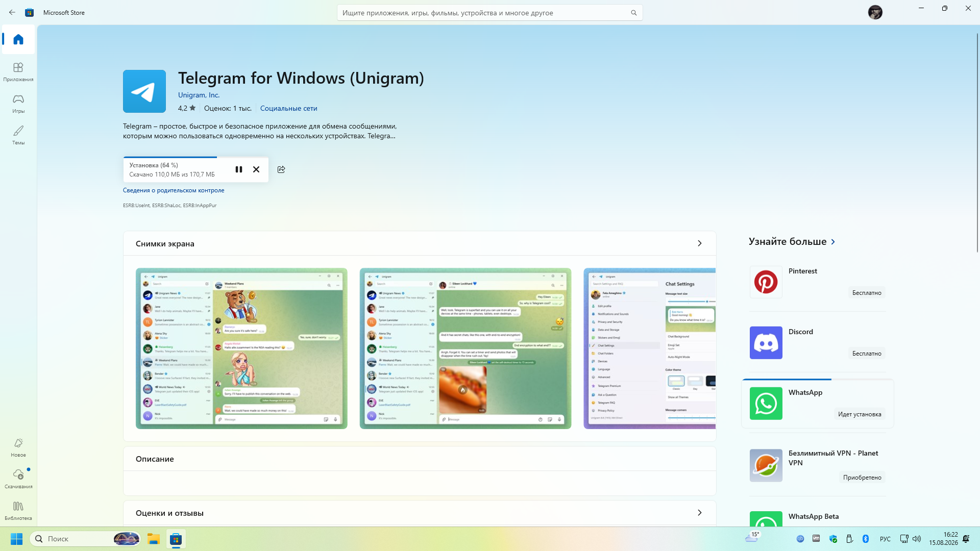Click the Telegram app logo
The width and height of the screenshot is (980, 551).
point(144,91)
